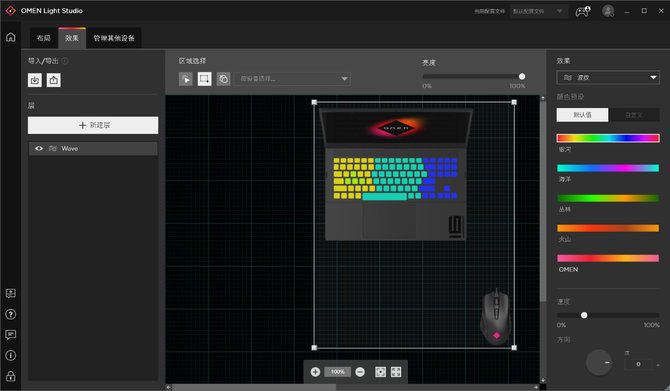Toggle visibility of the Wave layer
Viewport: 670px width, 391px height.
39,148
